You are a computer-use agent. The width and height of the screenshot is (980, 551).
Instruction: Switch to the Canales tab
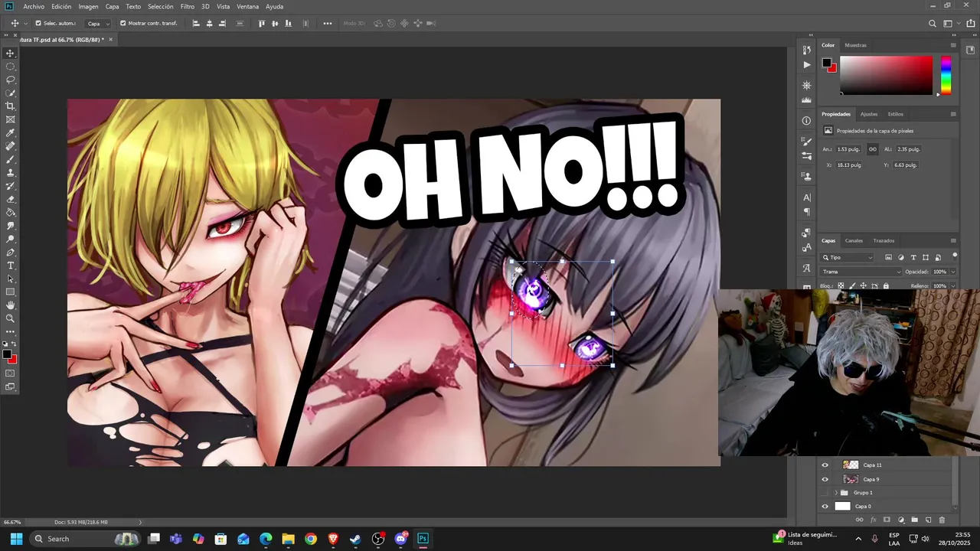pyautogui.click(x=854, y=240)
